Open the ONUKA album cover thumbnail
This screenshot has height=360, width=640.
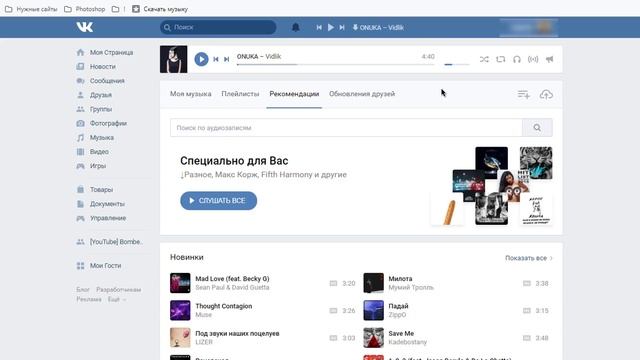[173, 59]
